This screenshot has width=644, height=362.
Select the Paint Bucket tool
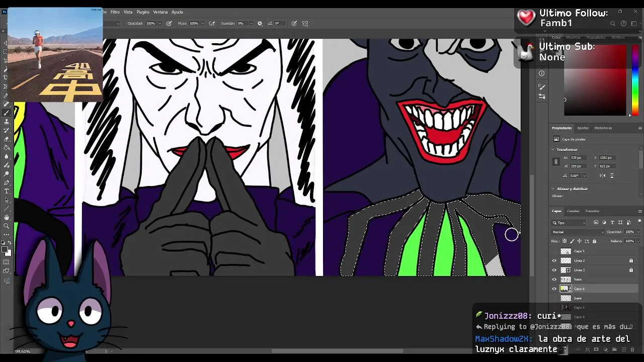(6, 148)
